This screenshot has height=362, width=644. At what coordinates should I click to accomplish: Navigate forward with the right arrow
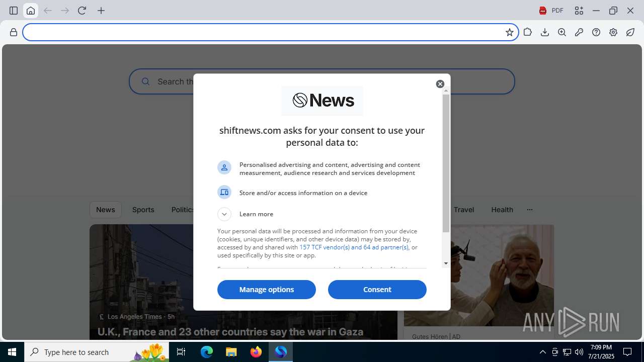65,11
